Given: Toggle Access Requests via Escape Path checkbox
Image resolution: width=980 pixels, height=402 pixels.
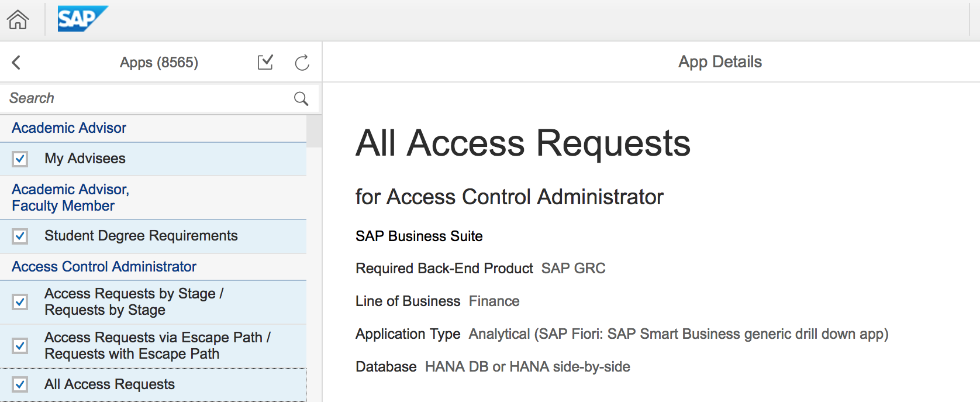Looking at the screenshot, I should click(20, 346).
